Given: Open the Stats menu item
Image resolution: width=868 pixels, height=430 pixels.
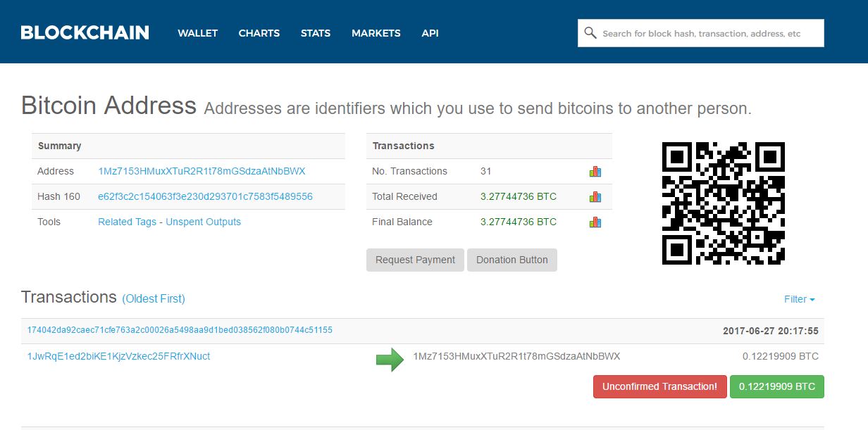Looking at the screenshot, I should click(x=316, y=33).
